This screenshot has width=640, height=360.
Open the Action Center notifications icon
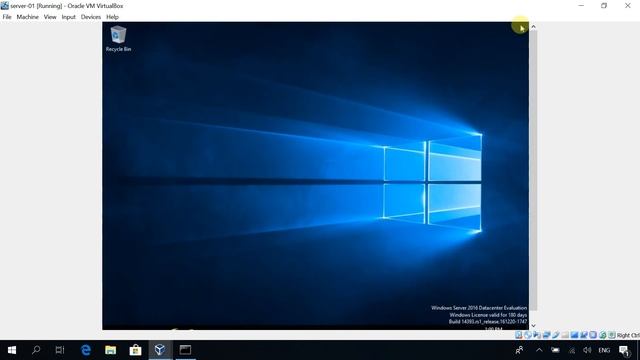click(624, 350)
